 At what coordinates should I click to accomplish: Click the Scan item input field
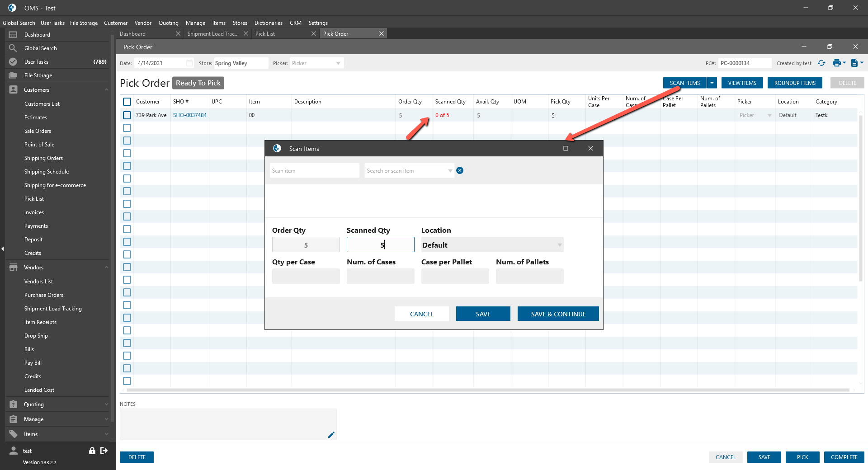pyautogui.click(x=315, y=171)
